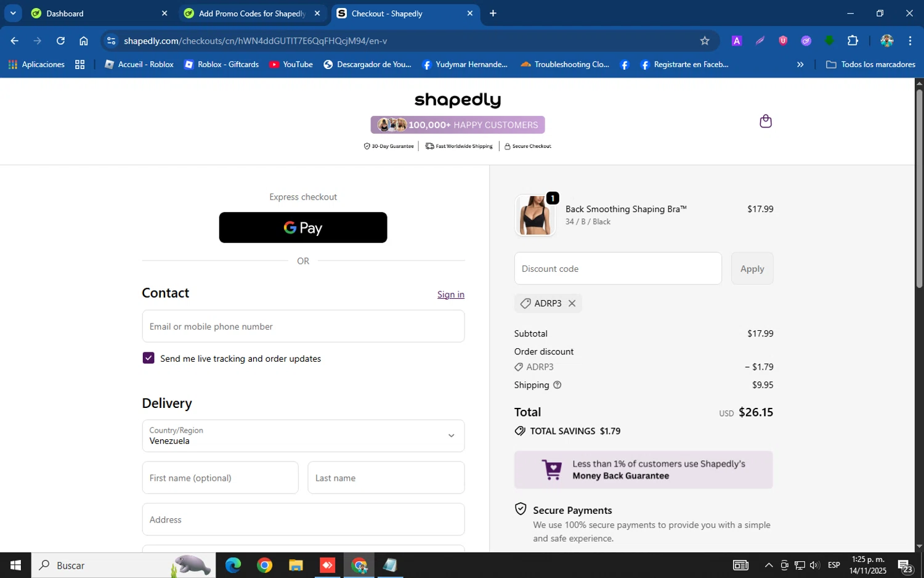Open the Roblox - Giftcards bookmark
Screen dimensions: 924x578
pyautogui.click(x=222, y=64)
